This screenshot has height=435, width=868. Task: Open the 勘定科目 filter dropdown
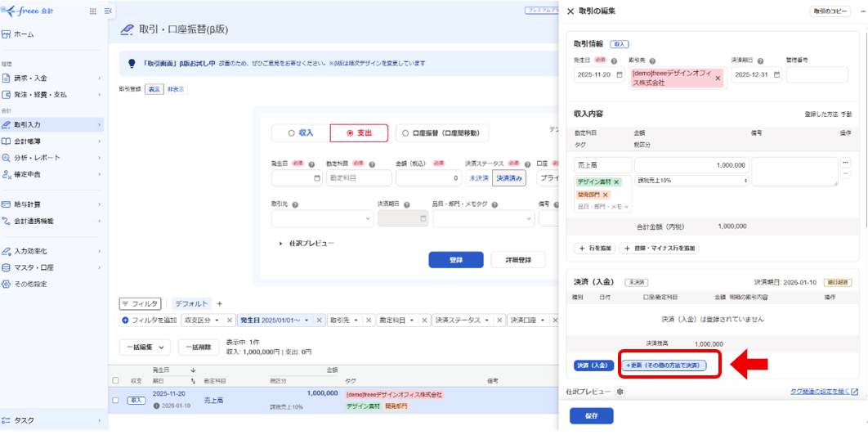(397, 321)
